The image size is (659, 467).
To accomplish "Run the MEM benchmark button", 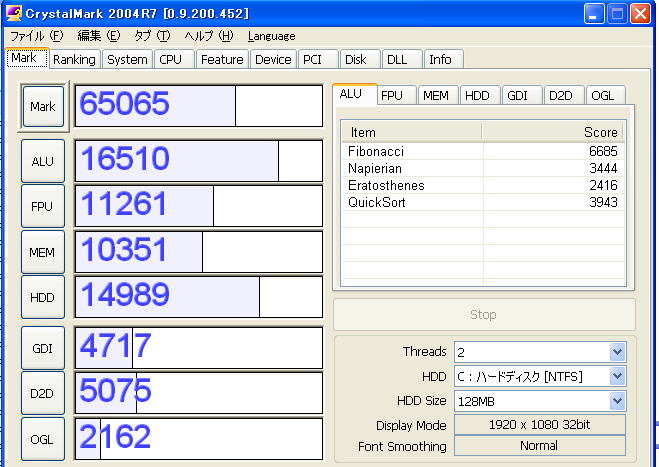I will coord(43,252).
